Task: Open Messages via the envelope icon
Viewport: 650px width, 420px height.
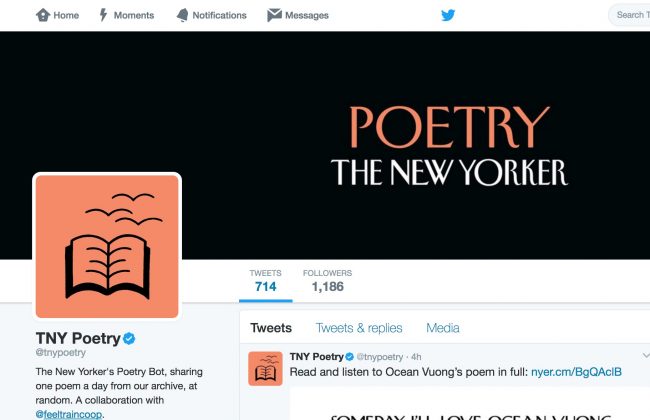Action: 274,15
